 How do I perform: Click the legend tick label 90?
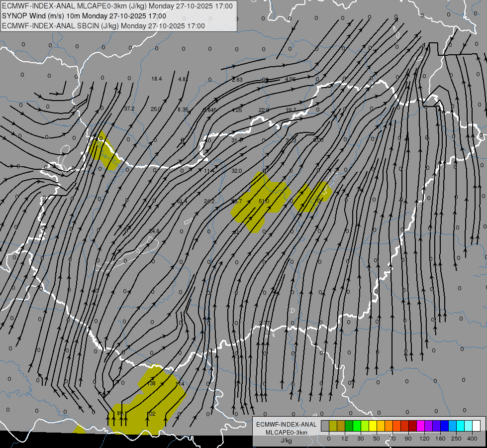coord(408,439)
